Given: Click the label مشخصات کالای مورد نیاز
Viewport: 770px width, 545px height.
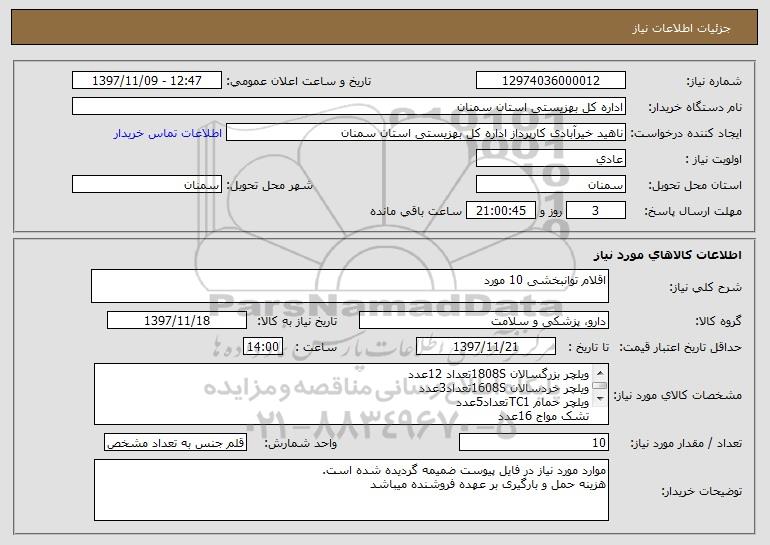Looking at the screenshot, I should [x=679, y=395].
